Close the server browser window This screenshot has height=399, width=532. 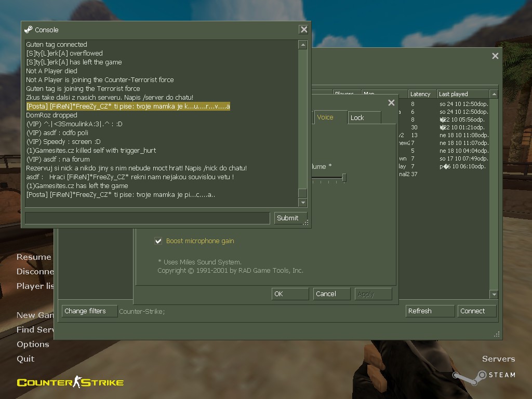point(495,56)
